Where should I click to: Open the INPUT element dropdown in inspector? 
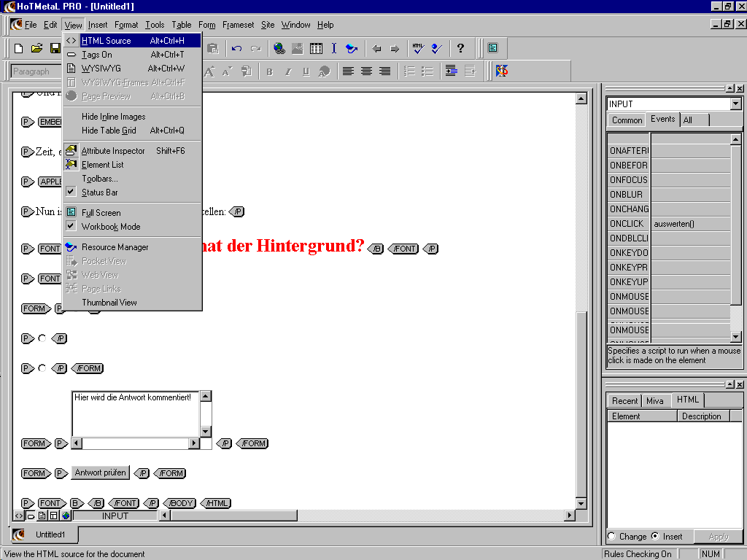(x=735, y=104)
